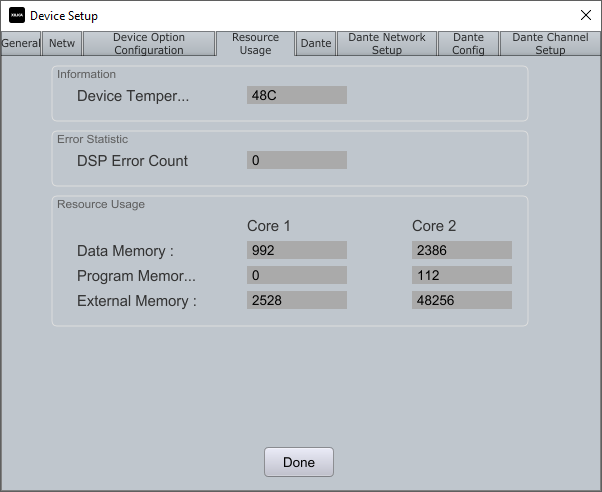
Task: Select Core 2 Data Memory field
Action: coord(462,250)
